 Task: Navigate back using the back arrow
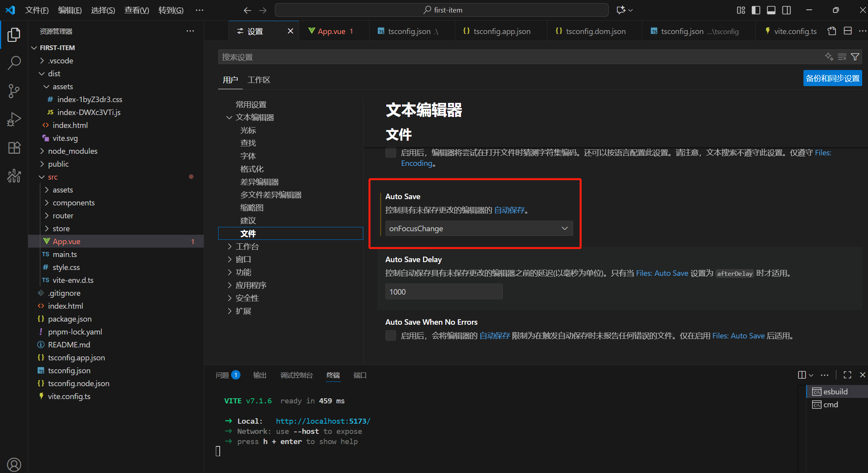(247, 10)
